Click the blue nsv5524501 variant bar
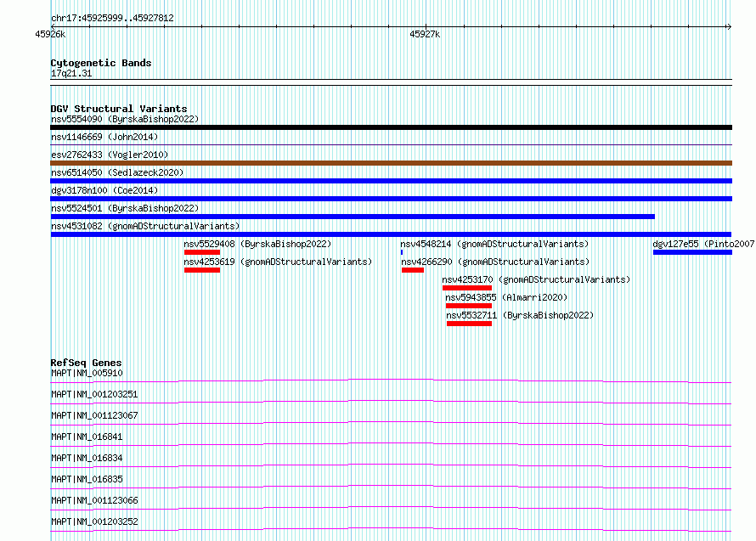Viewport: 756px width, 541px height. (x=353, y=217)
